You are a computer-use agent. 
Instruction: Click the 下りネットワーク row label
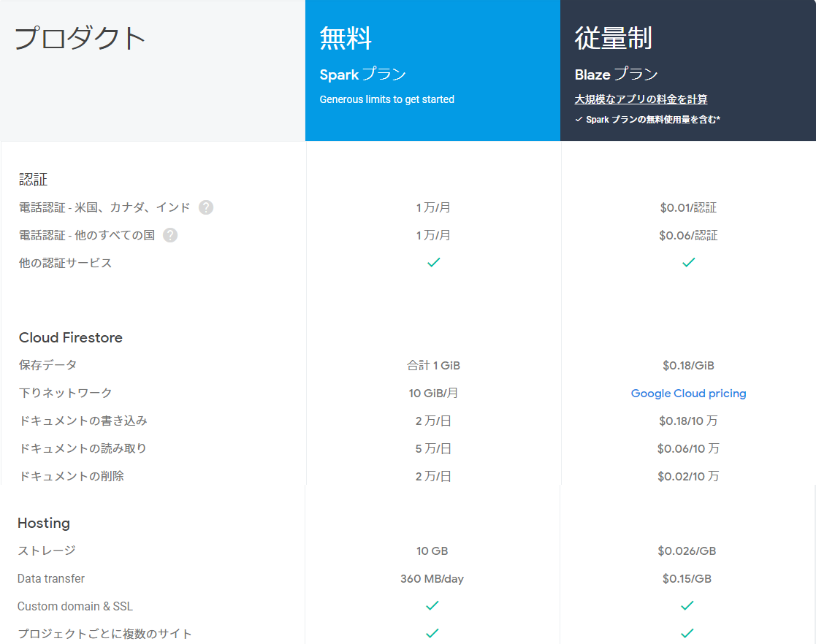(x=66, y=393)
